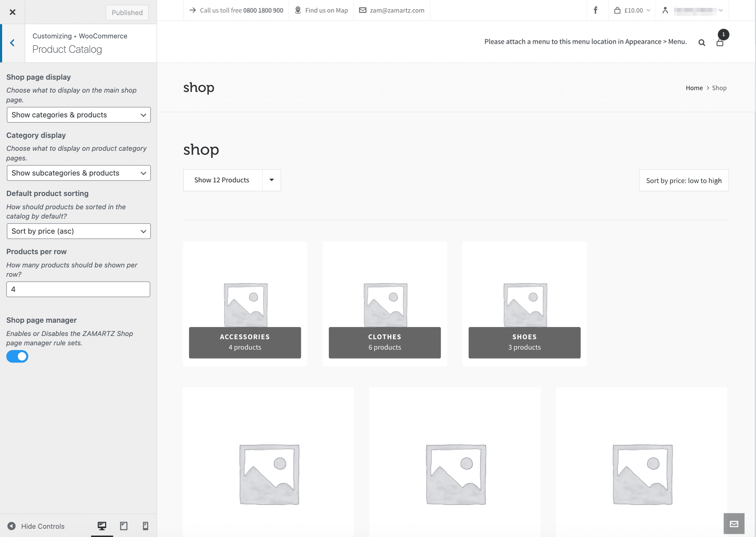Open the search icon on the shop header

[x=701, y=42]
